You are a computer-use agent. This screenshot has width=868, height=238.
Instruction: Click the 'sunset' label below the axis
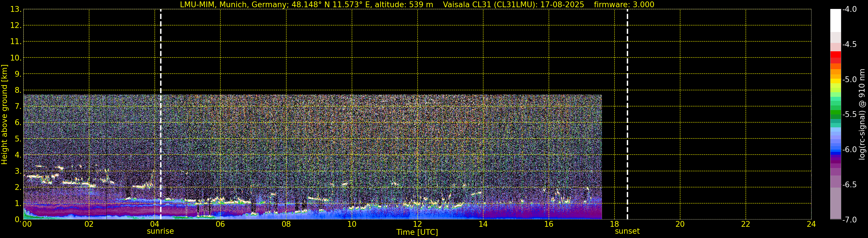[x=627, y=231]
